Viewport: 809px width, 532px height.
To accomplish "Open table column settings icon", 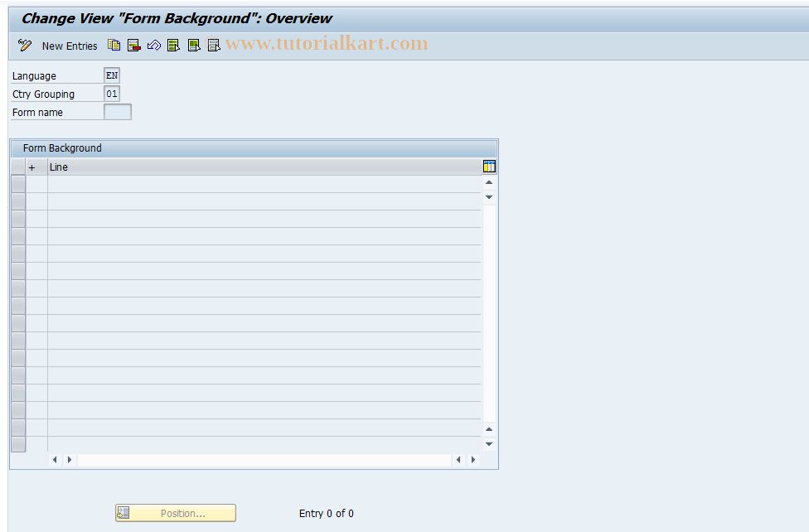I will click(x=489, y=167).
